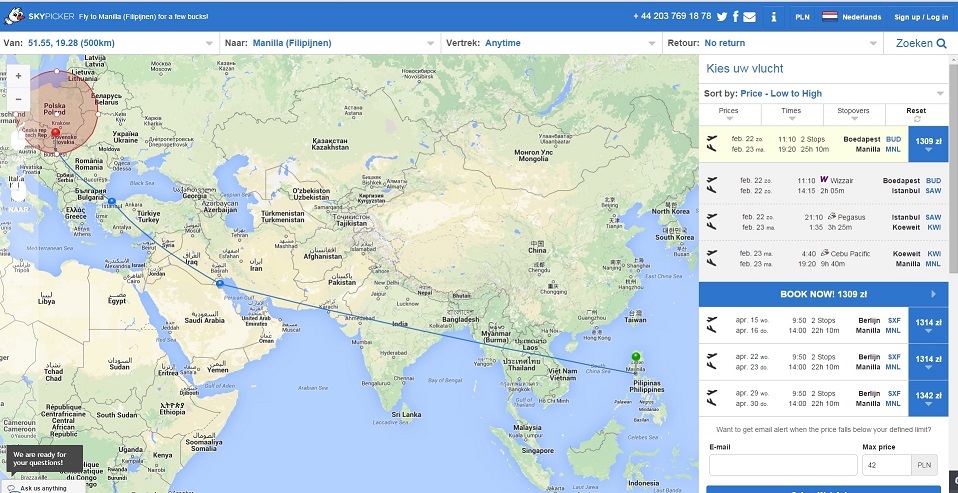Click the green Manila destination pin
958x493 pixels.
click(x=636, y=358)
